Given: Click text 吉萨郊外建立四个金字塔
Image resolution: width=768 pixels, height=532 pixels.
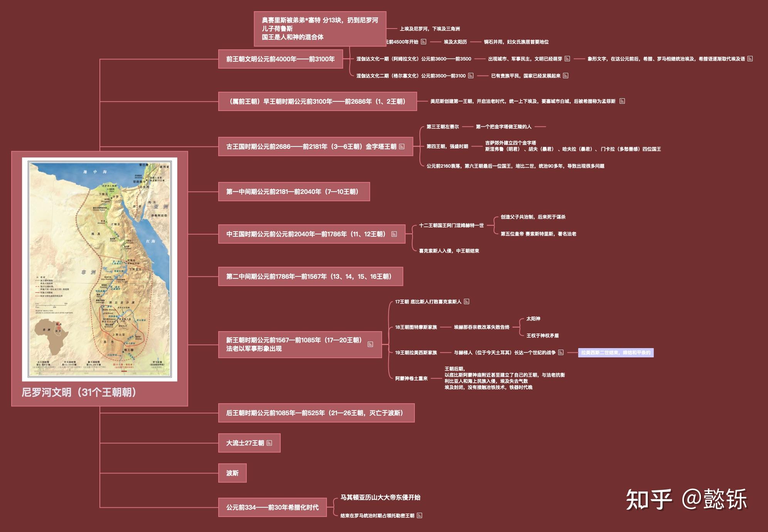Looking at the screenshot, I should (510, 143).
